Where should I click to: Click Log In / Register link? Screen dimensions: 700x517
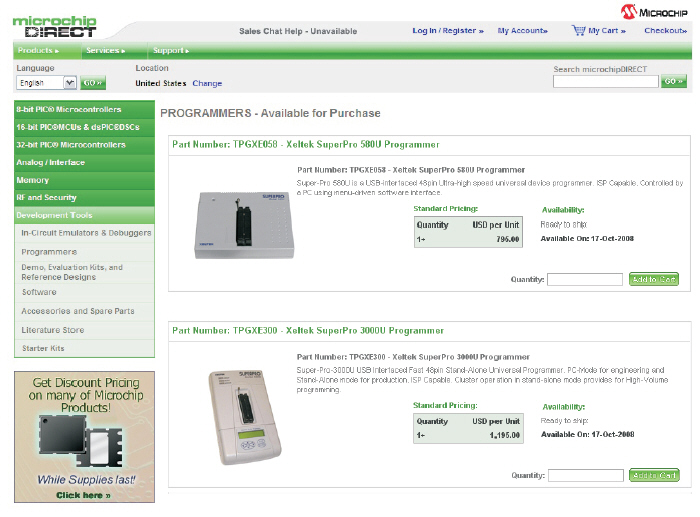[x=448, y=31]
